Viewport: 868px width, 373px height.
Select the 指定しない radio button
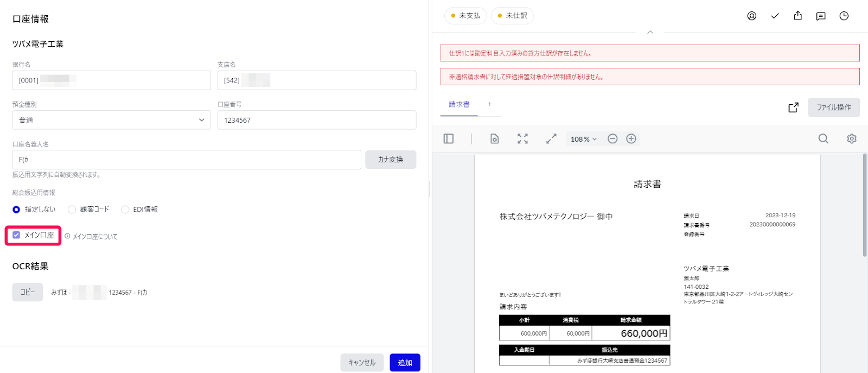16,210
